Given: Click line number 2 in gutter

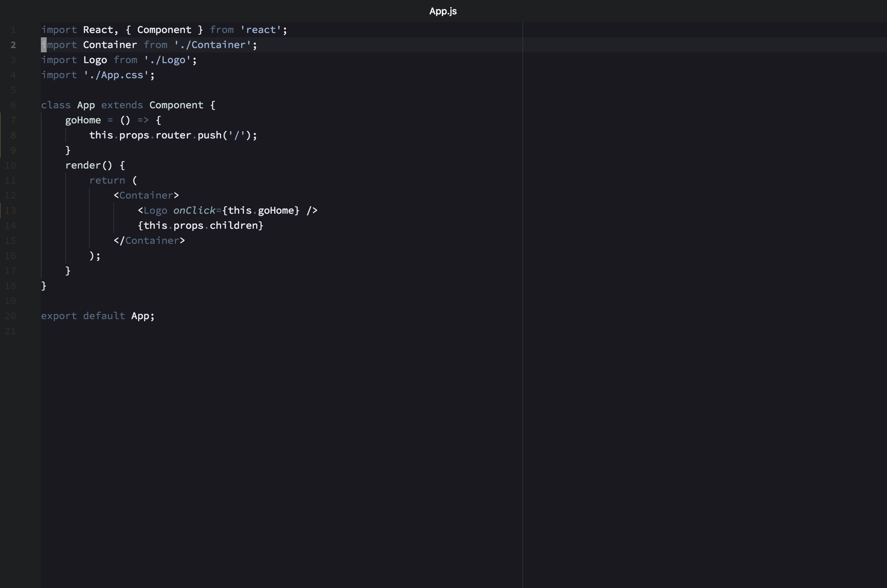Looking at the screenshot, I should pyautogui.click(x=13, y=45).
